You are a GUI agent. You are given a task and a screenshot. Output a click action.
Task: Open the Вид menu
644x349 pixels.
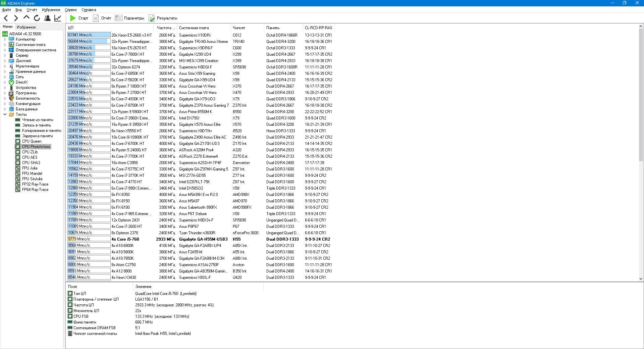(19, 10)
